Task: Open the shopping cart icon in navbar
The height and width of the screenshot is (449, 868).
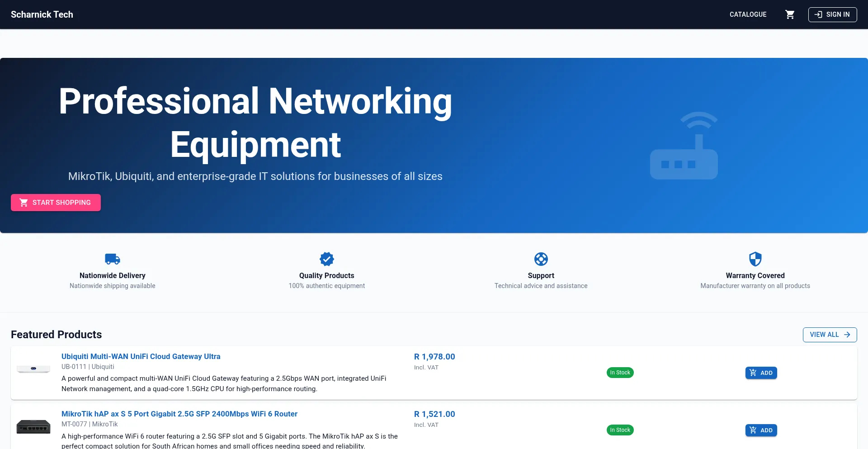Action: (x=790, y=14)
